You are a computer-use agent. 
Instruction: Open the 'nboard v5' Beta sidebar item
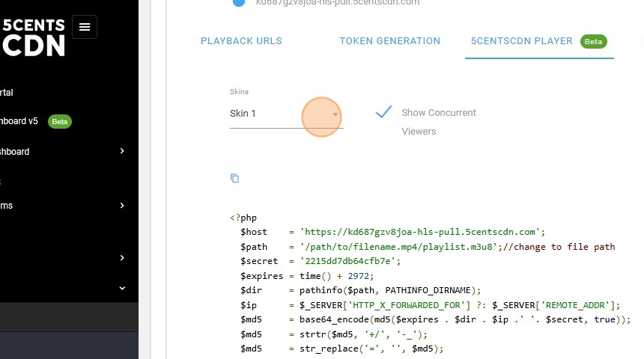pyautogui.click(x=36, y=121)
